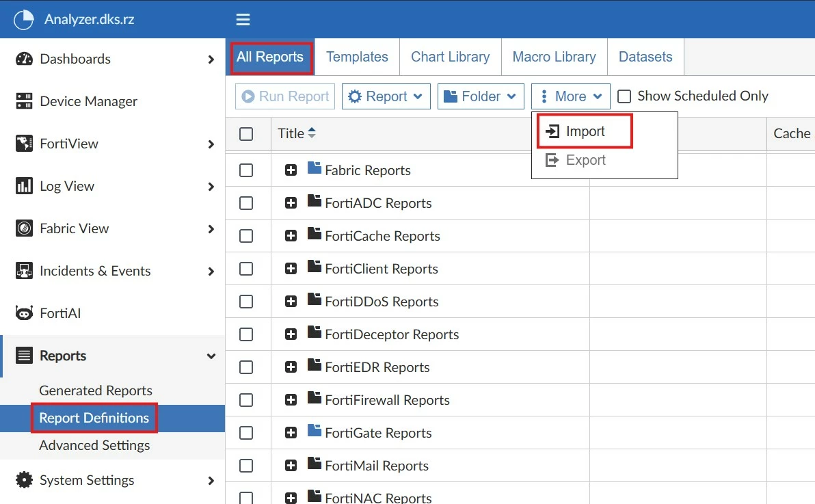Click the Analyzer pie-chart logo icon
Viewport: 815px width, 504px height.
pos(23,20)
